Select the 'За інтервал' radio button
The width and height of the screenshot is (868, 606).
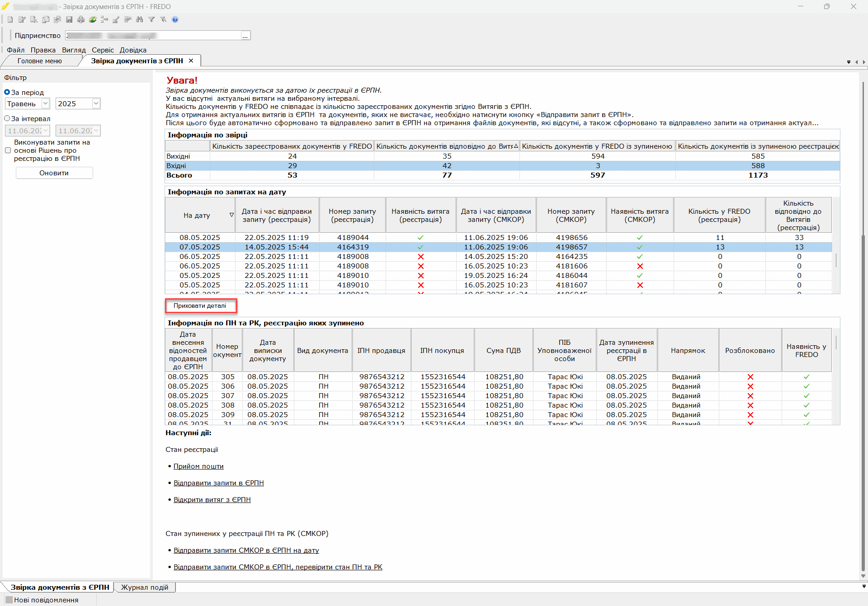tap(7, 118)
